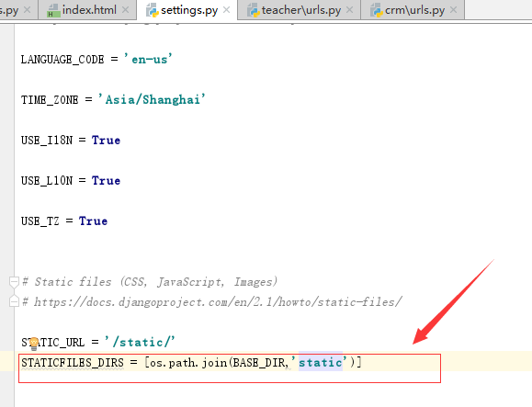Viewport: 532px width, 407px height.
Task: Click the HTML file icon on index.html tab
Action: pyautogui.click(x=53, y=10)
